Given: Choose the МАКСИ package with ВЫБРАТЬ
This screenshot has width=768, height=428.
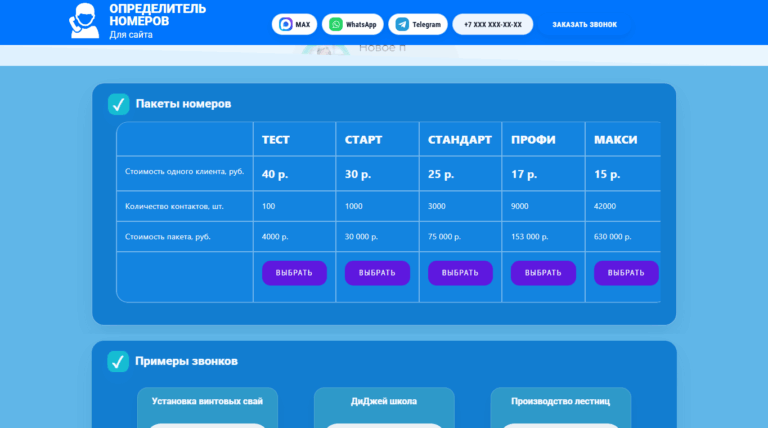Looking at the screenshot, I should tap(626, 273).
